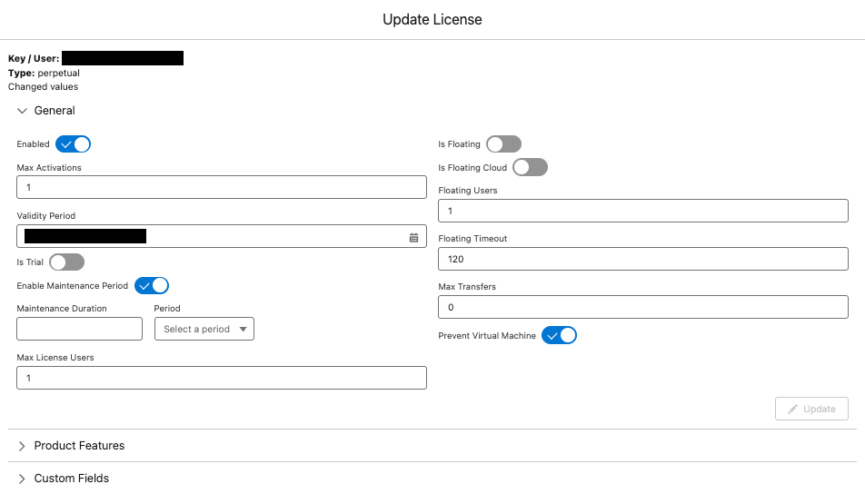Click the Max License Users field
The width and height of the screenshot is (865, 504).
pos(221,378)
